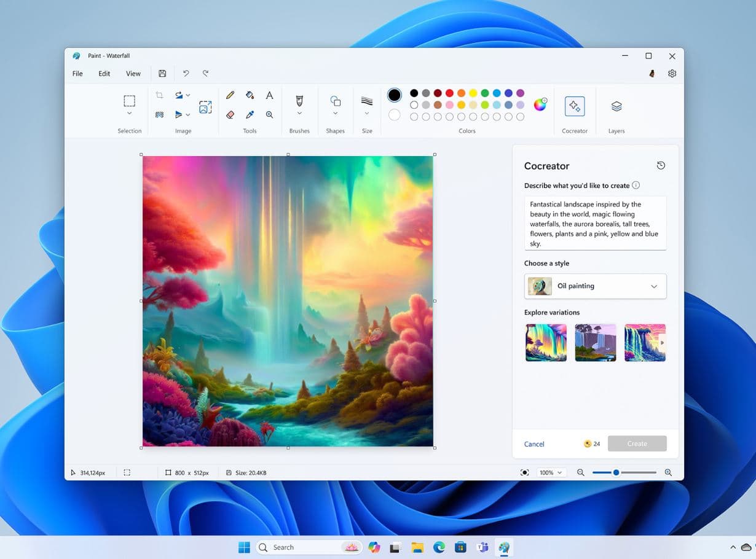Open the 100% zoom level dropdown
The image size is (756, 559).
click(x=551, y=473)
